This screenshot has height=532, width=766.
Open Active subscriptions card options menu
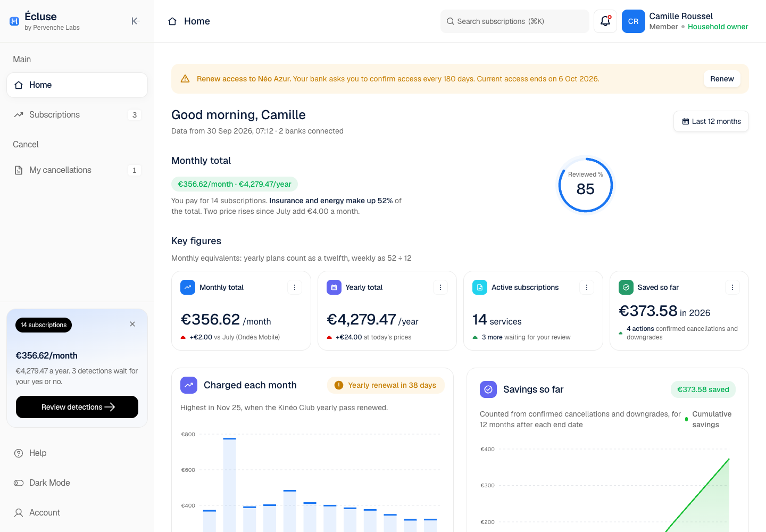586,287
